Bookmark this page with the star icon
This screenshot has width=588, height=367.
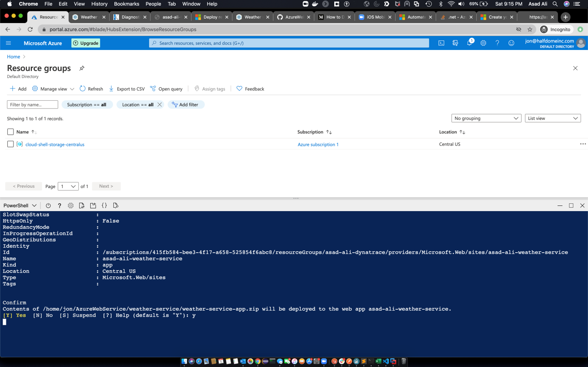[530, 30]
